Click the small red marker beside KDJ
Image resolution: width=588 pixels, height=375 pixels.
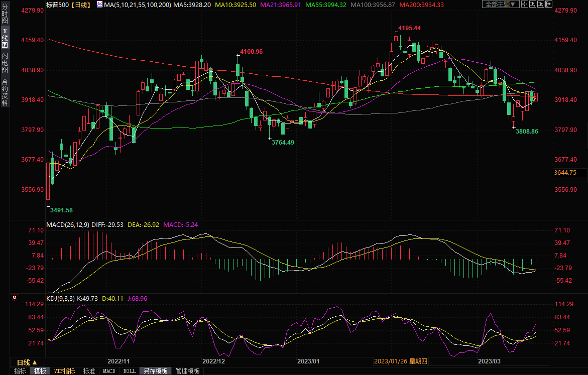pyautogui.click(x=15, y=298)
